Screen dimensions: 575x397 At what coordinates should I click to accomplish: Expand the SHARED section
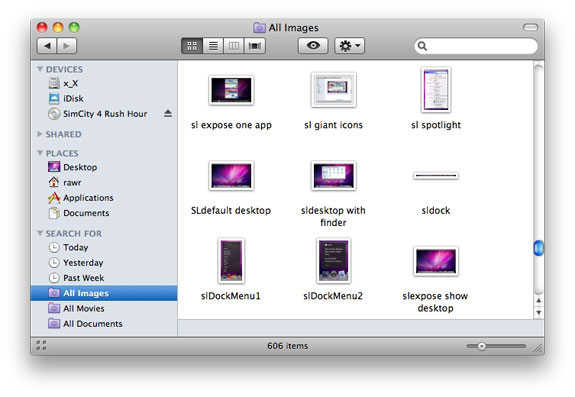40,134
